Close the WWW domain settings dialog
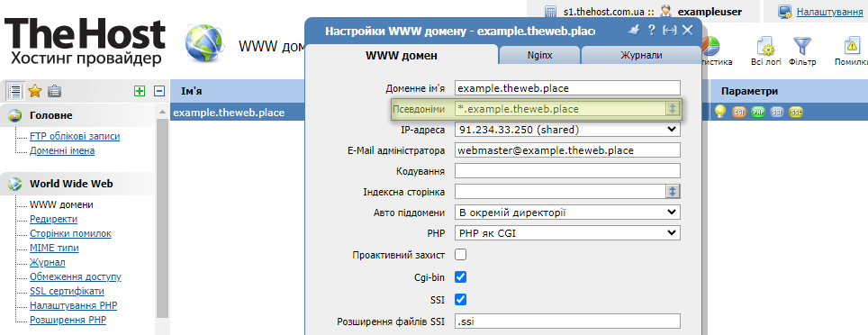 point(688,31)
